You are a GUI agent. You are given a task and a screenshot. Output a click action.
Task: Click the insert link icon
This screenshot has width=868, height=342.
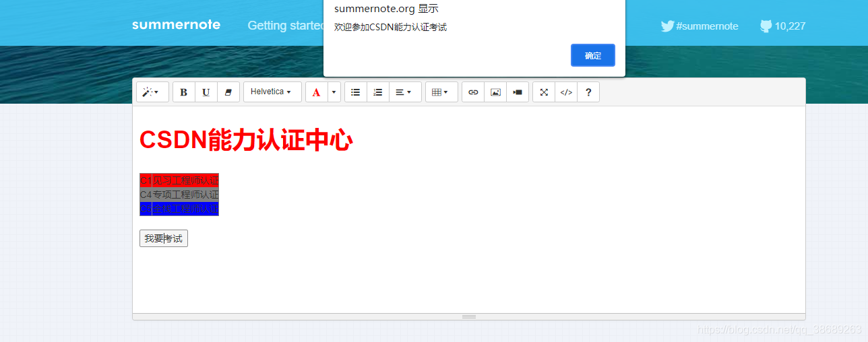[x=473, y=92]
